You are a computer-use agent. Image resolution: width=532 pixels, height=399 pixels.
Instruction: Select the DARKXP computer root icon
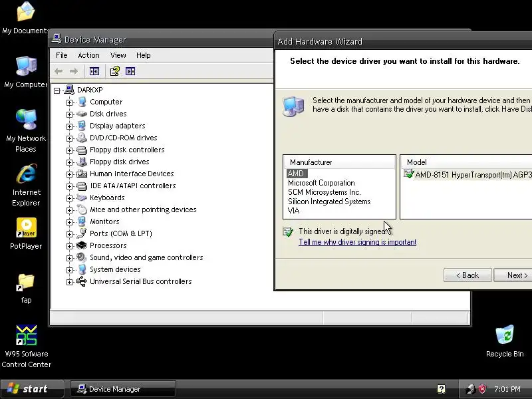tap(69, 90)
